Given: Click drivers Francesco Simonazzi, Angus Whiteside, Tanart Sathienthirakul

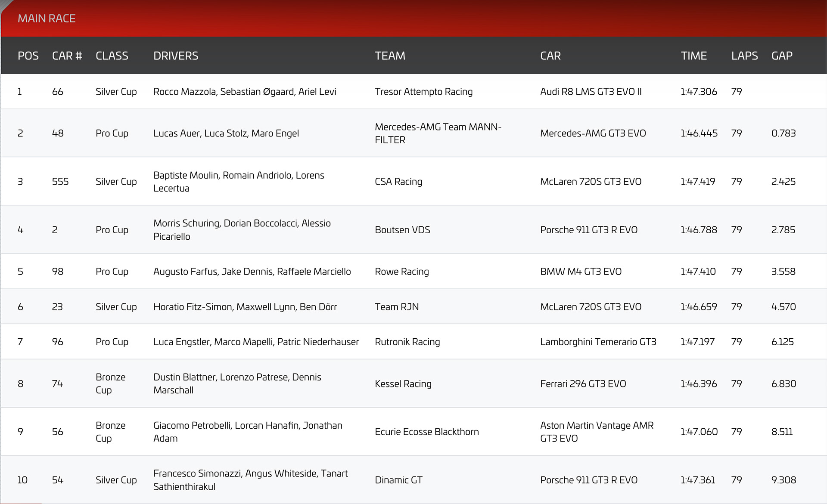Looking at the screenshot, I should point(251,480).
